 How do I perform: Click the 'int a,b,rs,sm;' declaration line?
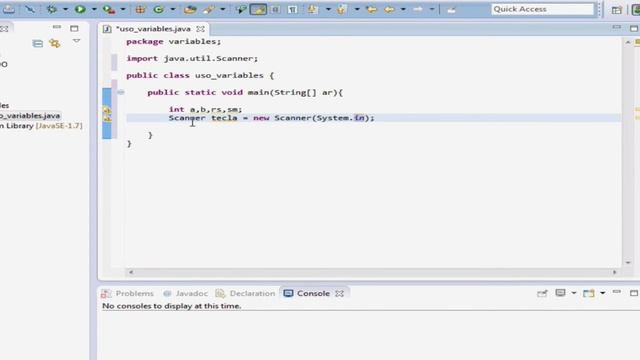click(205, 109)
